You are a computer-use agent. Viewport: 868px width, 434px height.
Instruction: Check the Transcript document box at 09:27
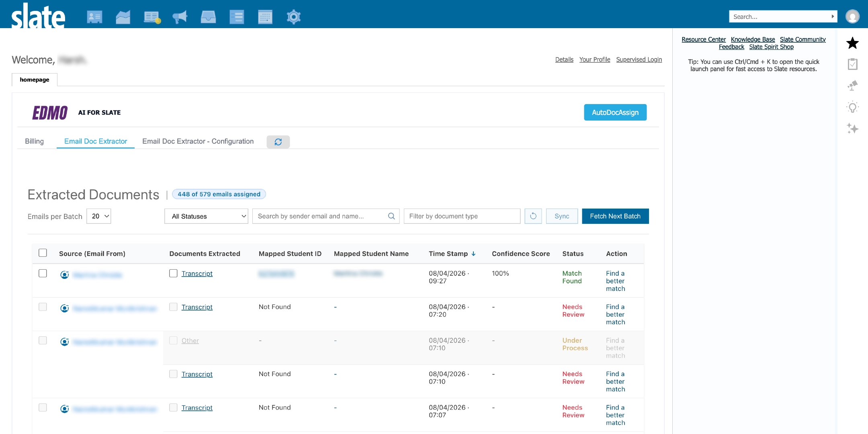click(173, 273)
